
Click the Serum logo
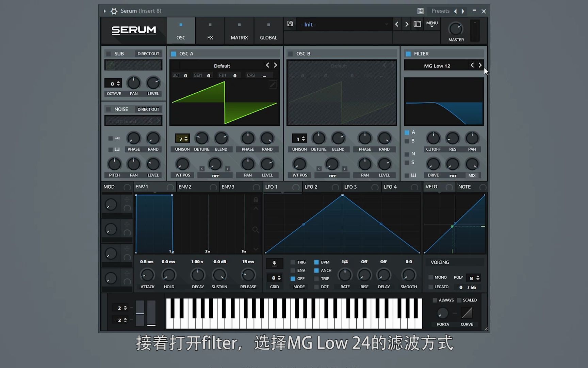pos(134,30)
